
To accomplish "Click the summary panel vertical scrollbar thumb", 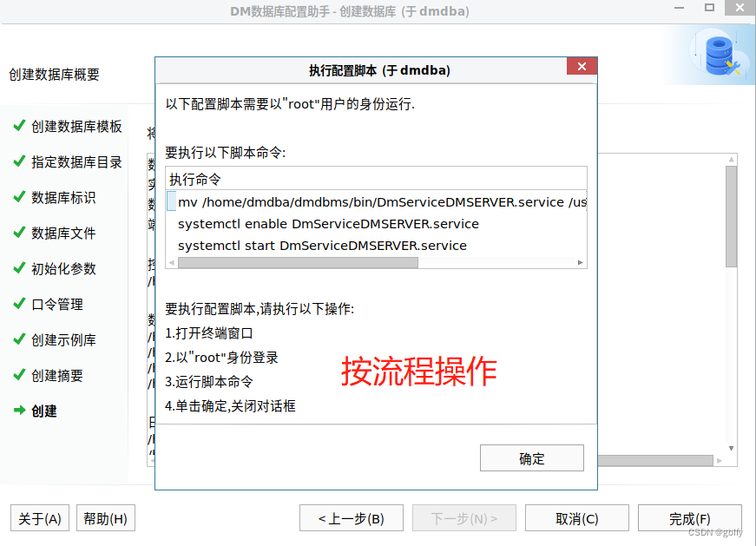I will 732,216.
